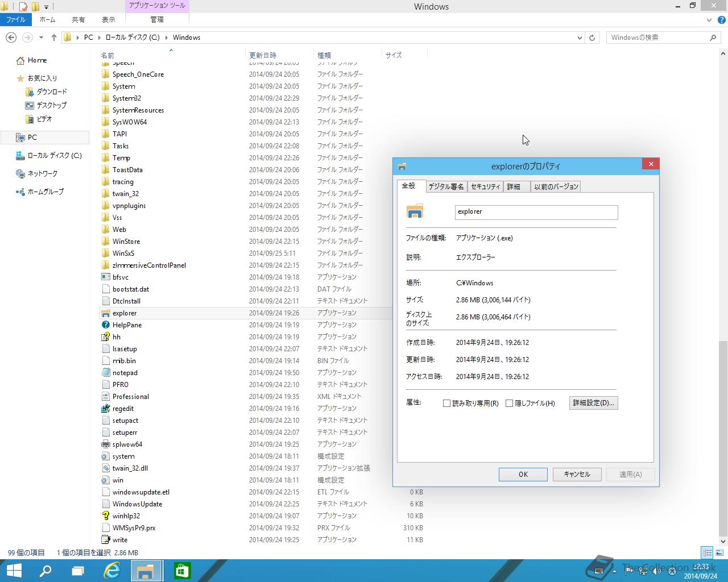This screenshot has height=582, width=728.
Task: Select the winhlp32 help icon
Action: (105, 516)
